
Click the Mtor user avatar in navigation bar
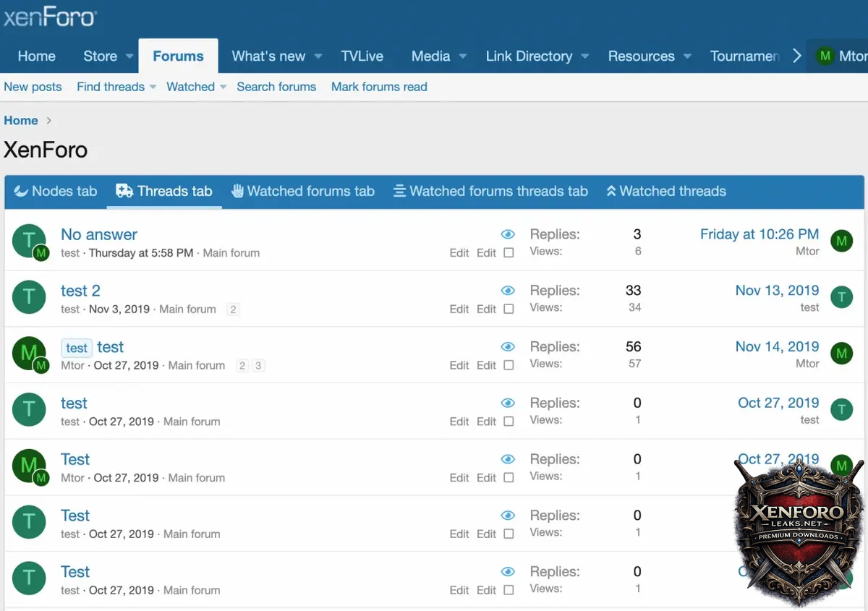[825, 56]
